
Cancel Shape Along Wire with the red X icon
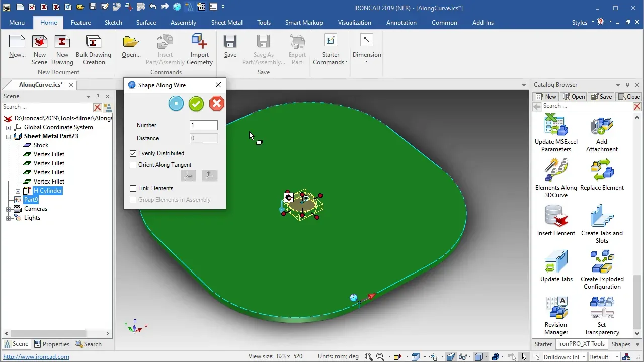coord(217,104)
